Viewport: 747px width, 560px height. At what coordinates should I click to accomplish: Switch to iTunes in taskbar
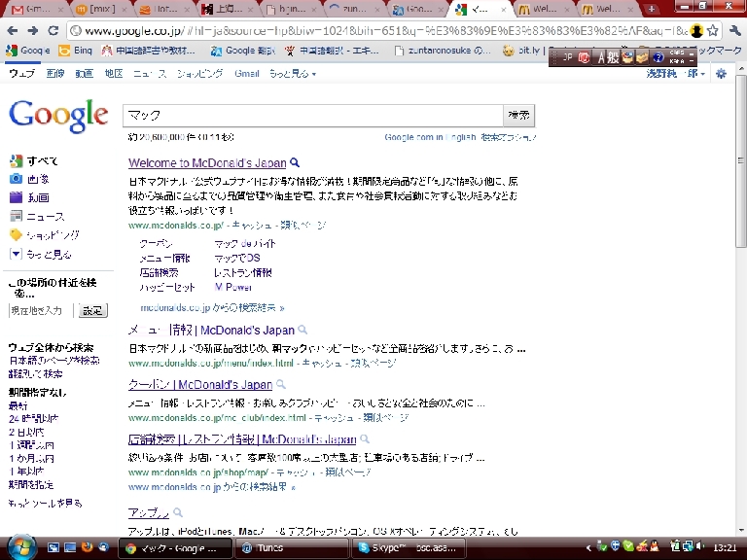pyautogui.click(x=291, y=547)
